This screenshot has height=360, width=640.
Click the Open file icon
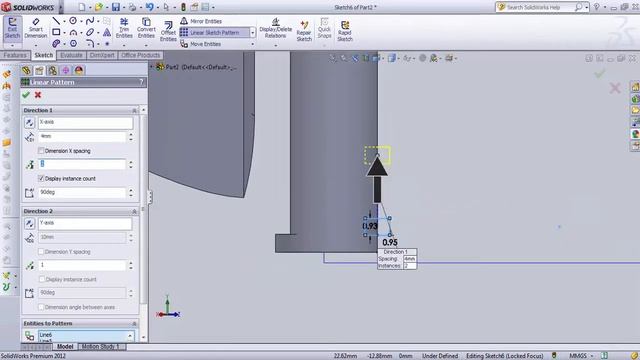tap(99, 7)
